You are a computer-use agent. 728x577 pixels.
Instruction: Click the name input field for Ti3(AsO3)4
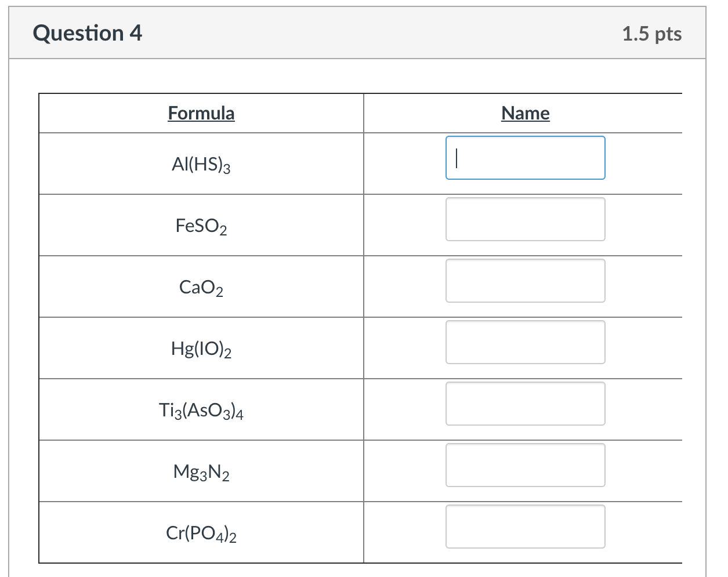525,404
